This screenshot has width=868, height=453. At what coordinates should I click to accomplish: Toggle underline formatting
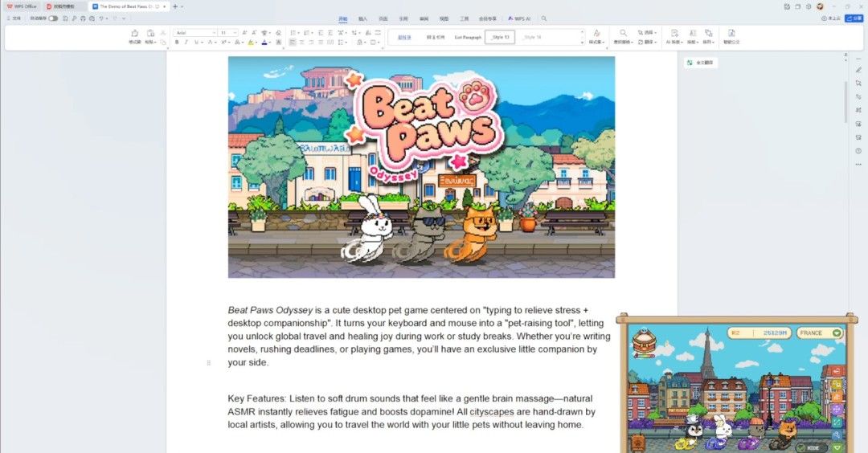[197, 42]
